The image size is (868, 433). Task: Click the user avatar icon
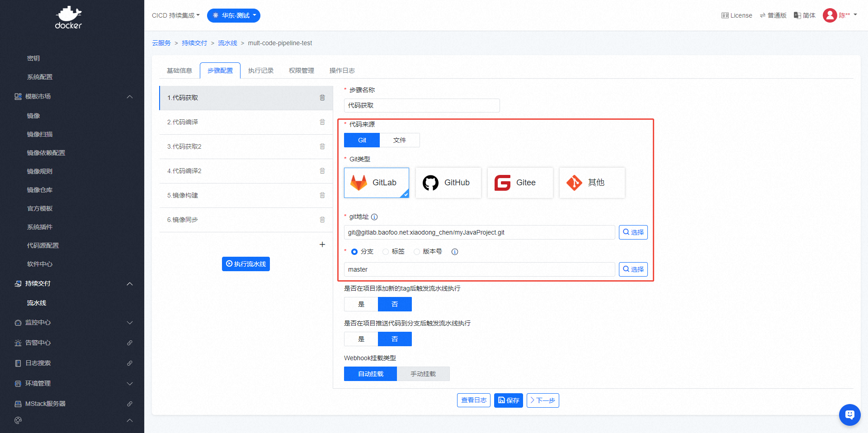pyautogui.click(x=830, y=15)
